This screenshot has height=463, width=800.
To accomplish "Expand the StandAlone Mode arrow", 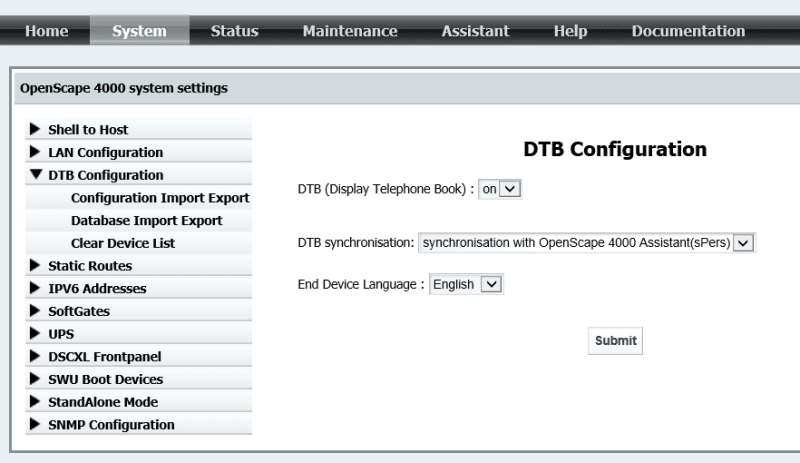I will pos(35,401).
